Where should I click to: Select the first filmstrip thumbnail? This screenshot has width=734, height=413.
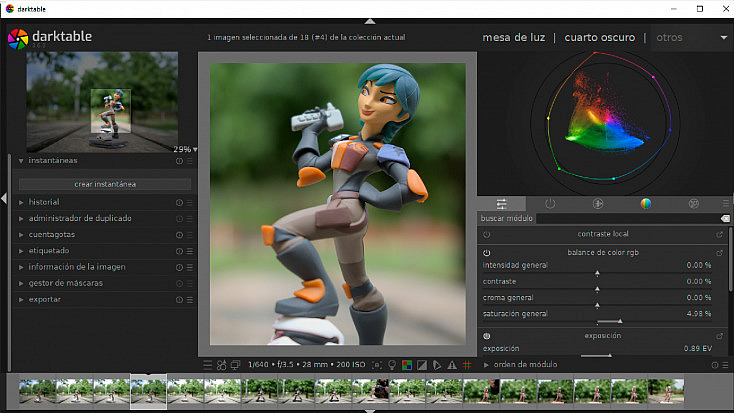[37, 392]
